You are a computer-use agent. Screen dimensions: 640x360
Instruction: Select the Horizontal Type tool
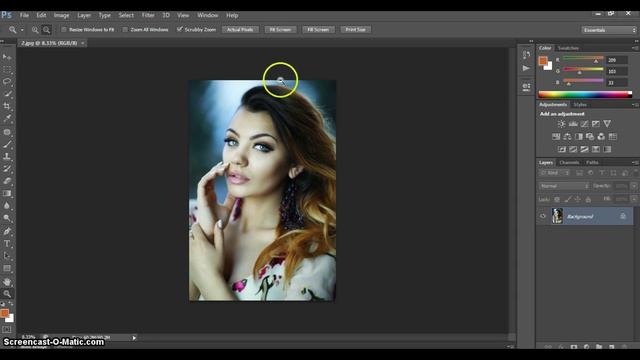point(7,244)
